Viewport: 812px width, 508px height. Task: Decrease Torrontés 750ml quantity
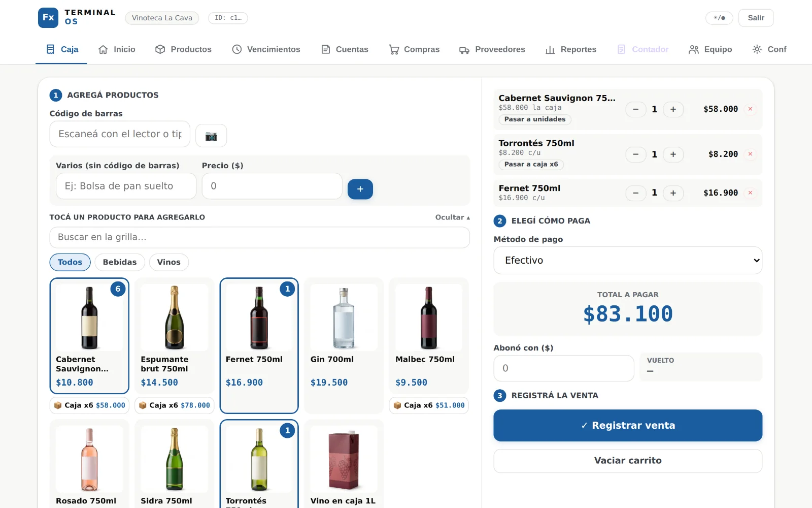click(635, 154)
